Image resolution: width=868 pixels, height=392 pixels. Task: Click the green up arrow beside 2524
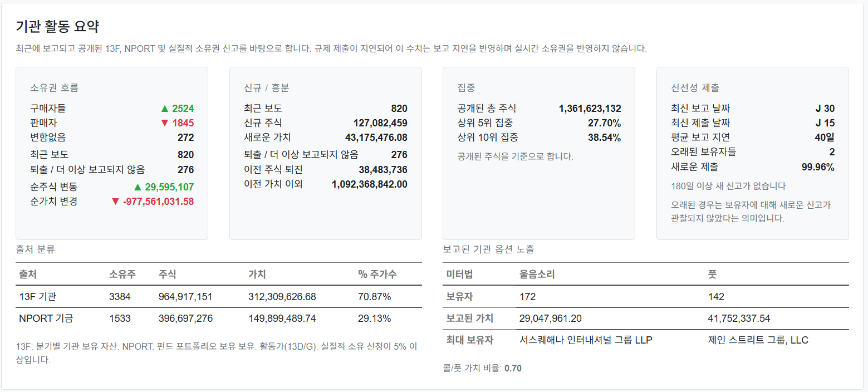coord(164,109)
